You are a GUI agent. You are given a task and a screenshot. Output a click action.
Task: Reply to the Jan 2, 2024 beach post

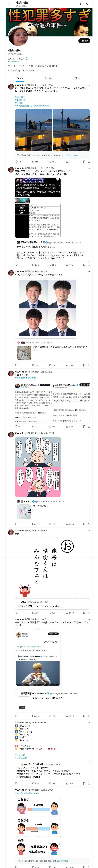[x=16, y=162]
